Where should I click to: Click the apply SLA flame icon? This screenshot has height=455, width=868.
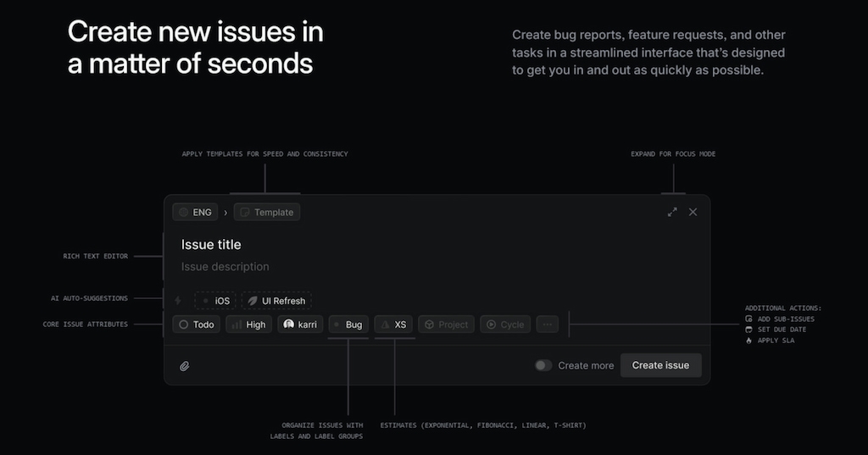pyautogui.click(x=748, y=341)
